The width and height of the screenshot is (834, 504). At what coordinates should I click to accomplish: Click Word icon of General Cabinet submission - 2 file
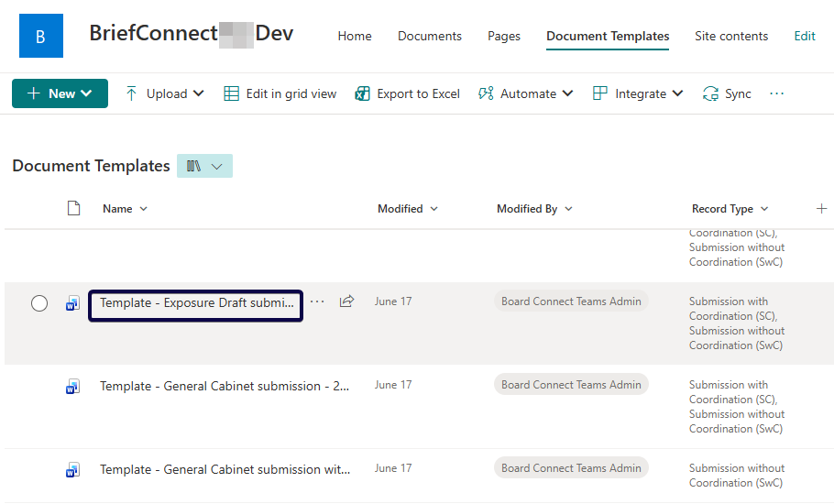[x=72, y=387]
